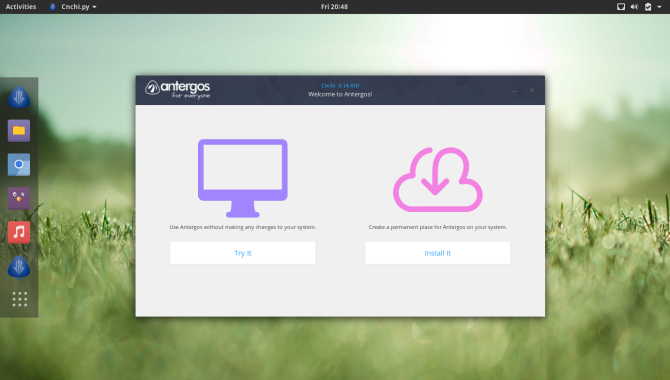Open the Cnchi.py application menu
The width and height of the screenshot is (670, 380).
point(73,6)
